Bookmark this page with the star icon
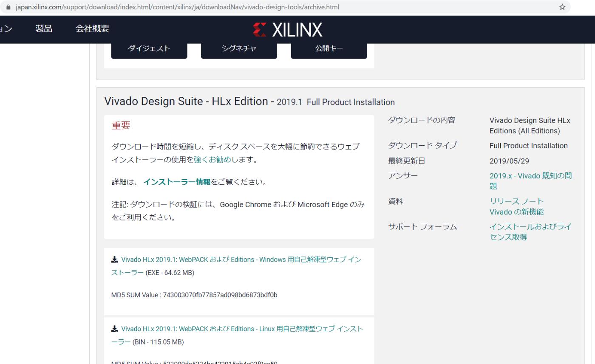595x364 pixels. pyautogui.click(x=562, y=7)
